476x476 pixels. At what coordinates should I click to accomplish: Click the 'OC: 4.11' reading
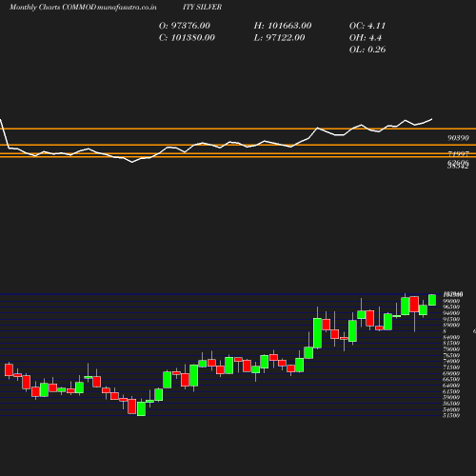pos(367,26)
